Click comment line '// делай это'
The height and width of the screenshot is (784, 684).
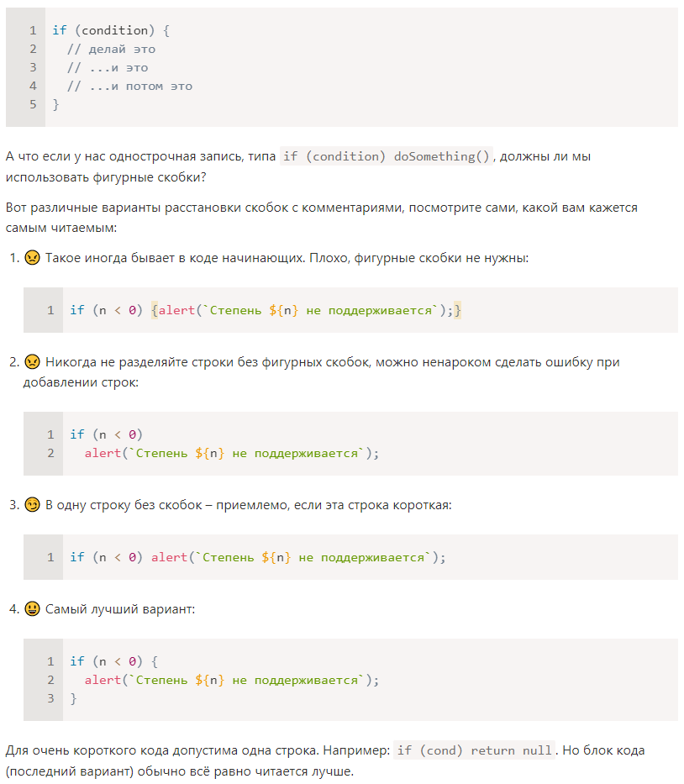(111, 49)
